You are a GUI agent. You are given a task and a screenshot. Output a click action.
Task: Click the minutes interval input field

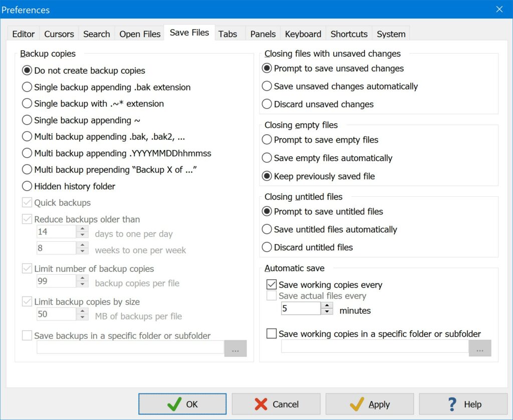[301, 308]
